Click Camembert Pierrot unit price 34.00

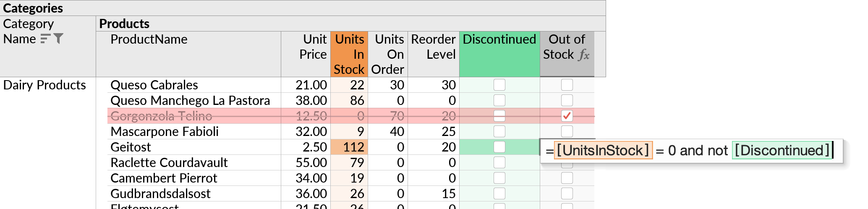tap(311, 178)
